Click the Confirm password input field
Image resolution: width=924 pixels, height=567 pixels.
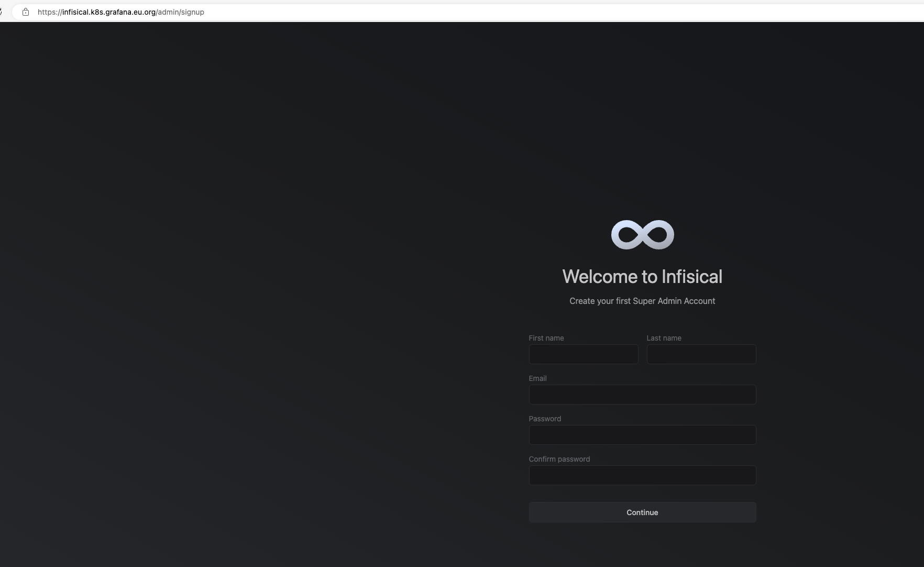click(642, 475)
